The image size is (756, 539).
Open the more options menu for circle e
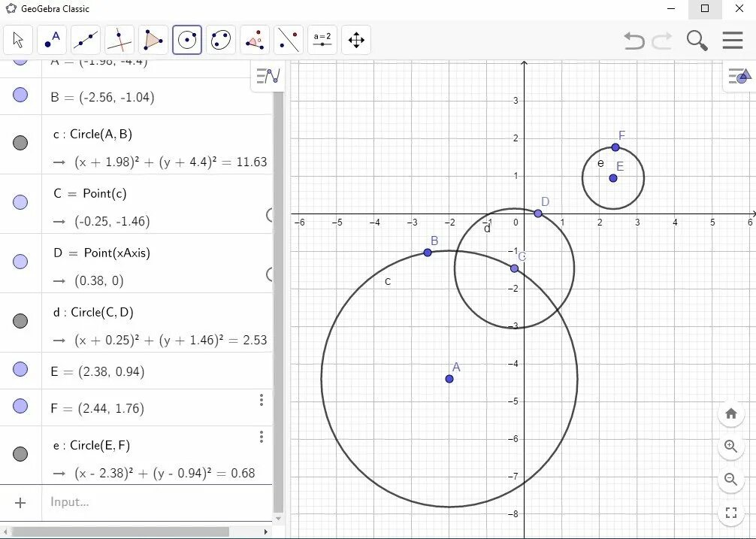click(262, 437)
